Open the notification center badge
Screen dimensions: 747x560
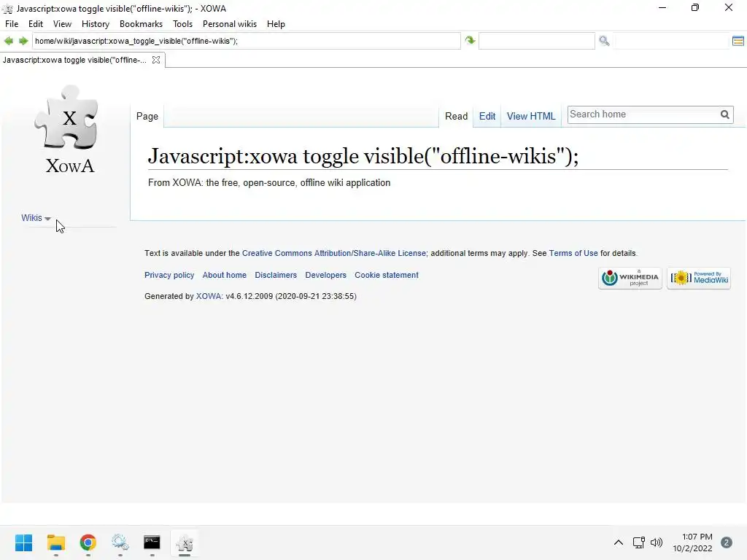click(x=727, y=542)
